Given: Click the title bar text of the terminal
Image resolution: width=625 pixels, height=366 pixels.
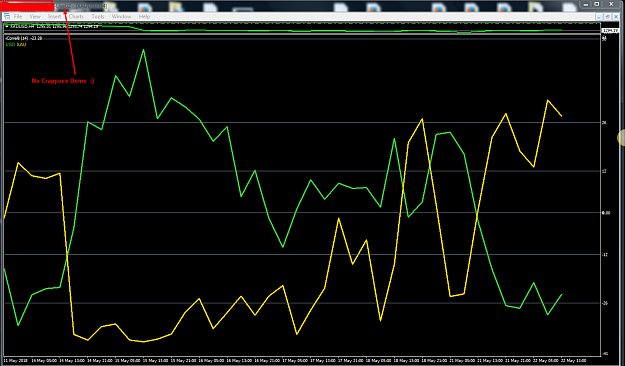Looking at the screenshot, I should click(82, 6).
